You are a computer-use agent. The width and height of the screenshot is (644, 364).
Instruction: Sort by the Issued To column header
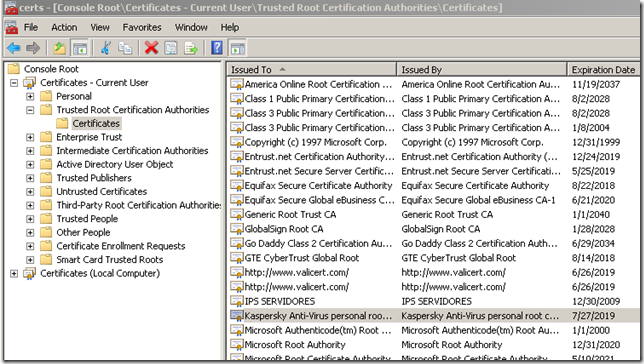pos(312,69)
